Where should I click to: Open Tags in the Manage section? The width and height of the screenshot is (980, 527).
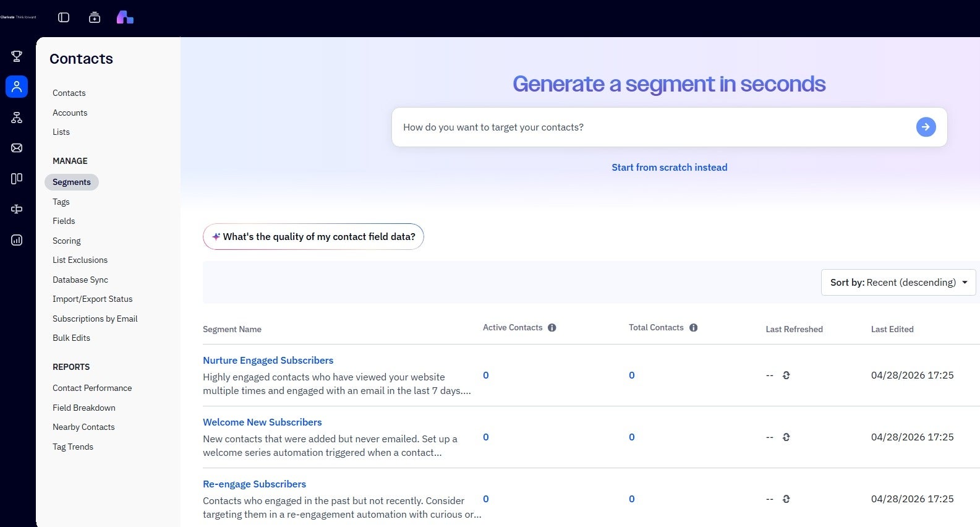(x=61, y=202)
